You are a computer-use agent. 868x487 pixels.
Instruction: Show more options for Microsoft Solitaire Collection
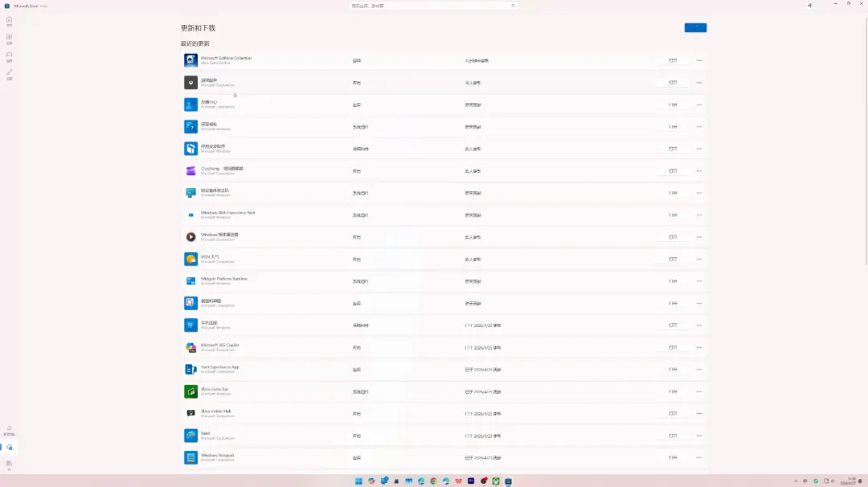pos(699,60)
